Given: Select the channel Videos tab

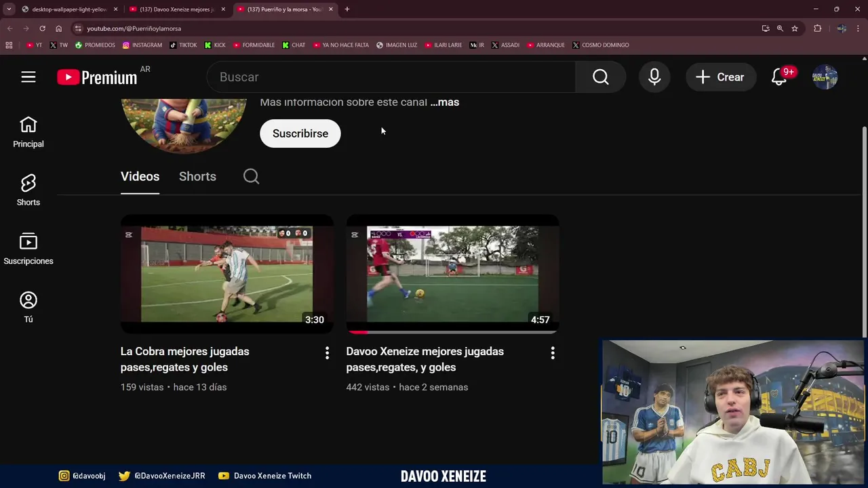Looking at the screenshot, I should click(x=140, y=176).
